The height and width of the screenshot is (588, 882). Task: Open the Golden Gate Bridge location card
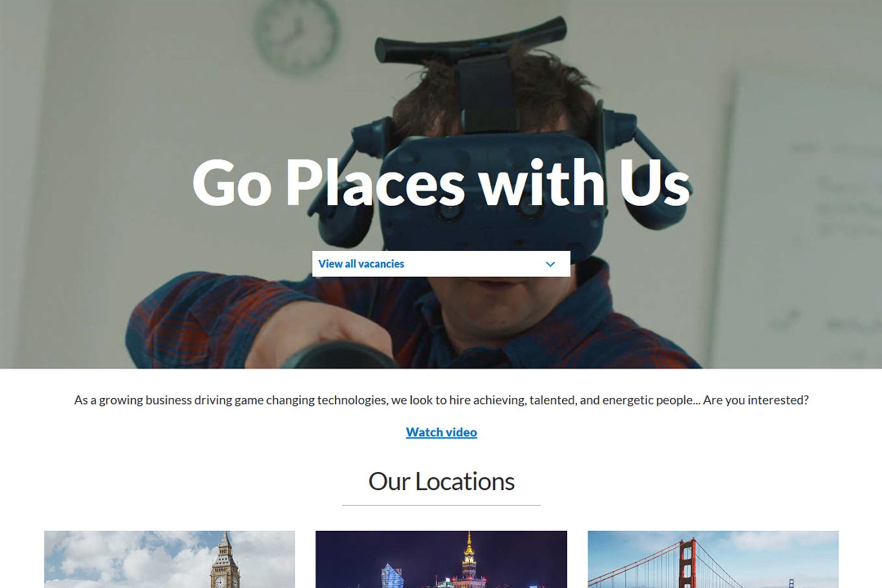(x=713, y=559)
